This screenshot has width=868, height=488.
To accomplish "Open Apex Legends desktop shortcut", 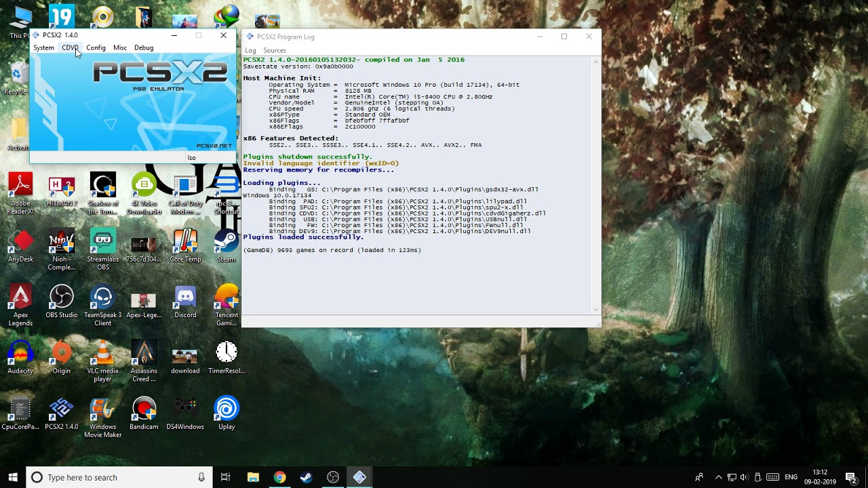I will tap(20, 305).
